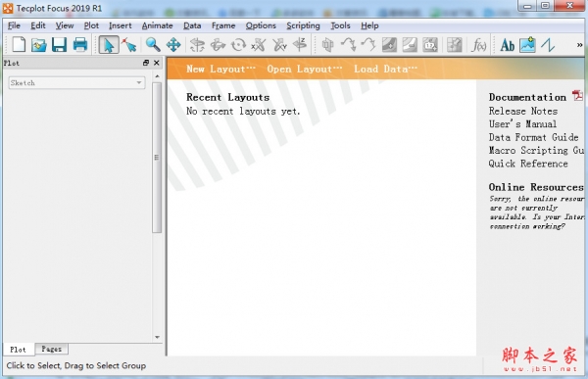588x379 pixels.
Task: Click the New Layout link
Action: click(x=220, y=69)
